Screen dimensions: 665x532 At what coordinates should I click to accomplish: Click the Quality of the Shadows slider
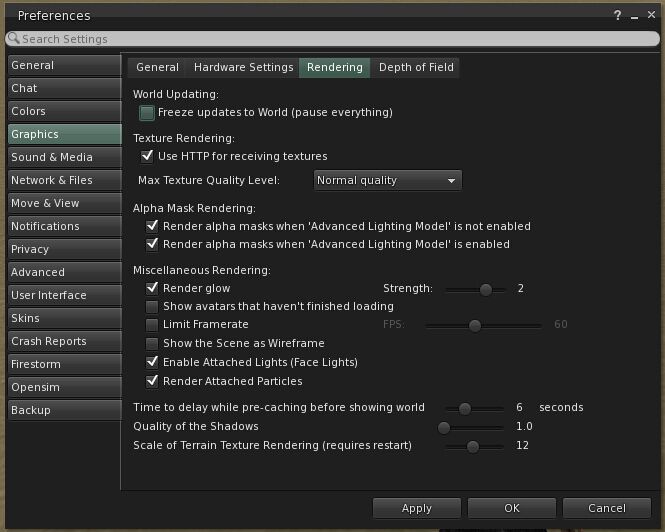pos(472,428)
